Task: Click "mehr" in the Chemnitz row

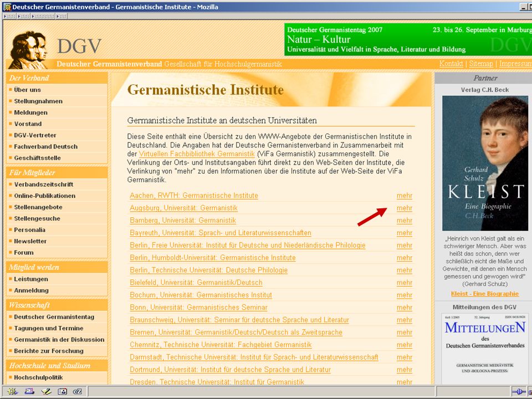Action: [405, 345]
